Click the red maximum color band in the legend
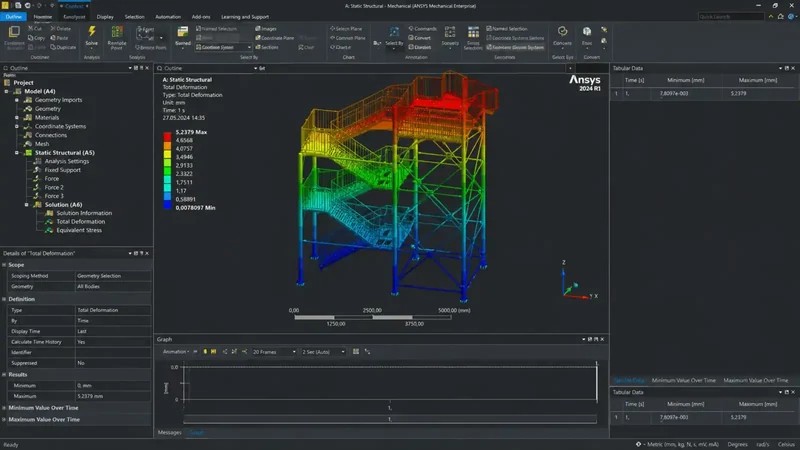This screenshot has width=800, height=450. [x=167, y=136]
